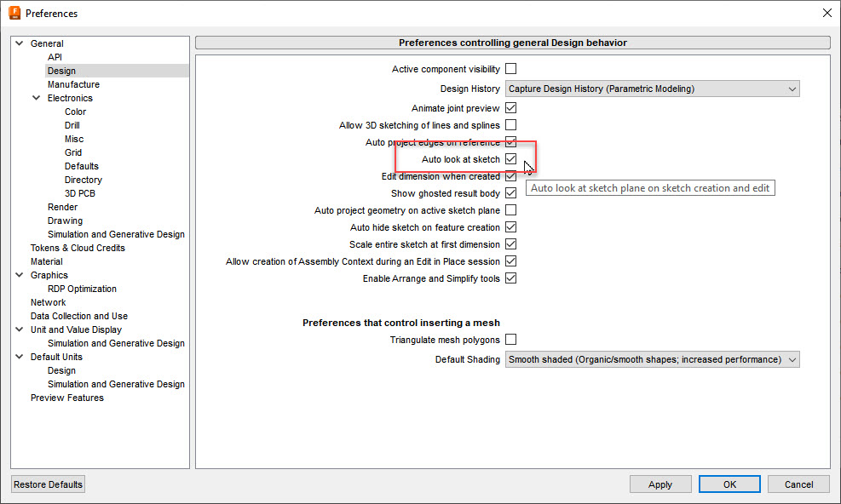Open the Design History dropdown
Screen dimensions: 841x504
[652, 89]
